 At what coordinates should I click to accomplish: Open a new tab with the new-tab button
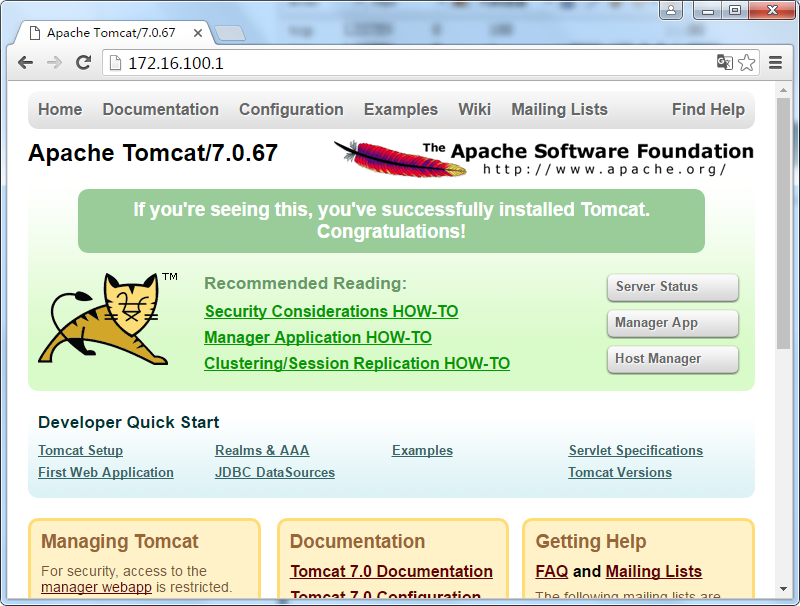(x=230, y=33)
